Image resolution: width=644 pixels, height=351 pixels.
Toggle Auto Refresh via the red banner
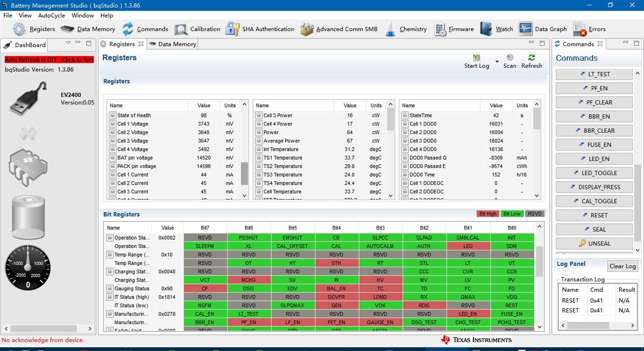49,60
